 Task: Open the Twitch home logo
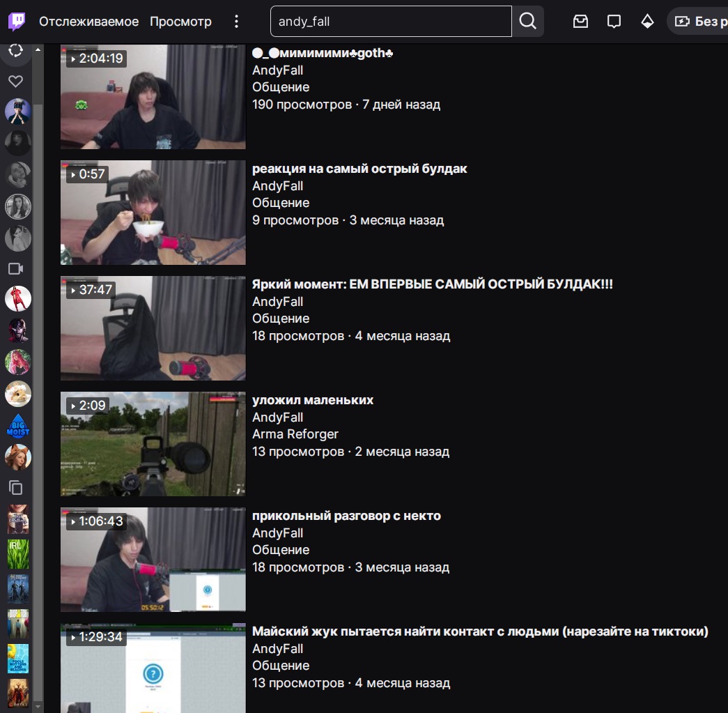(17, 22)
